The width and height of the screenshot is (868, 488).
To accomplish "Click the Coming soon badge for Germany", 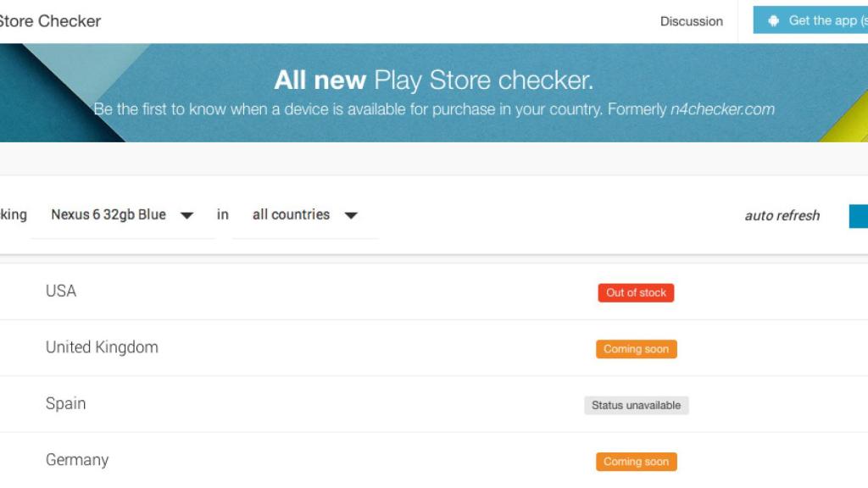I will tap(636, 461).
